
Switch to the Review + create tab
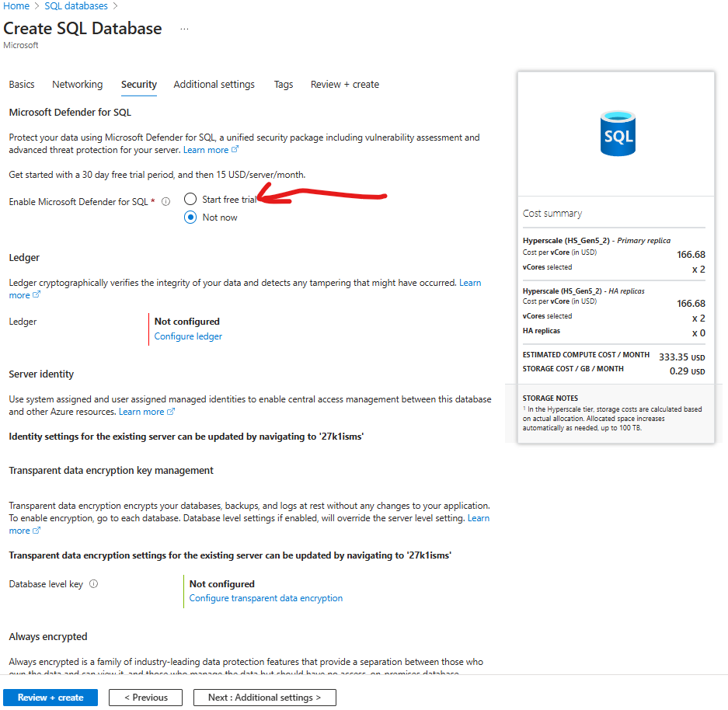[x=345, y=85]
